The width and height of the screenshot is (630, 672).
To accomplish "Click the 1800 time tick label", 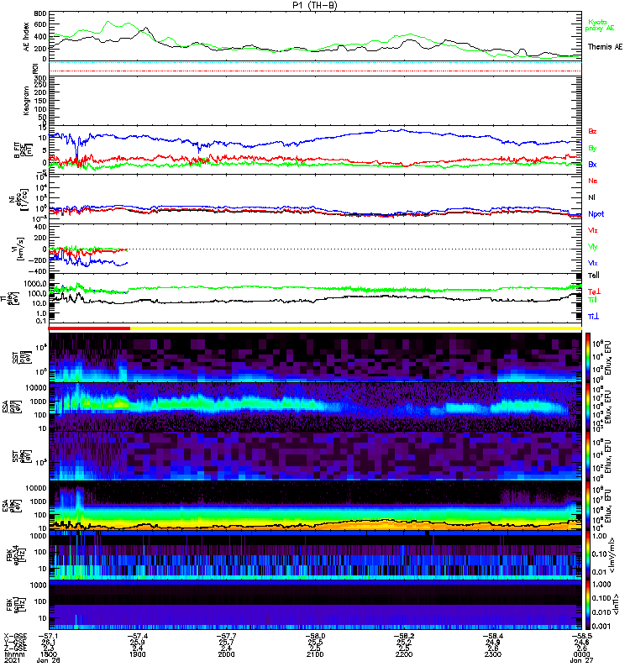I will click(49, 654).
